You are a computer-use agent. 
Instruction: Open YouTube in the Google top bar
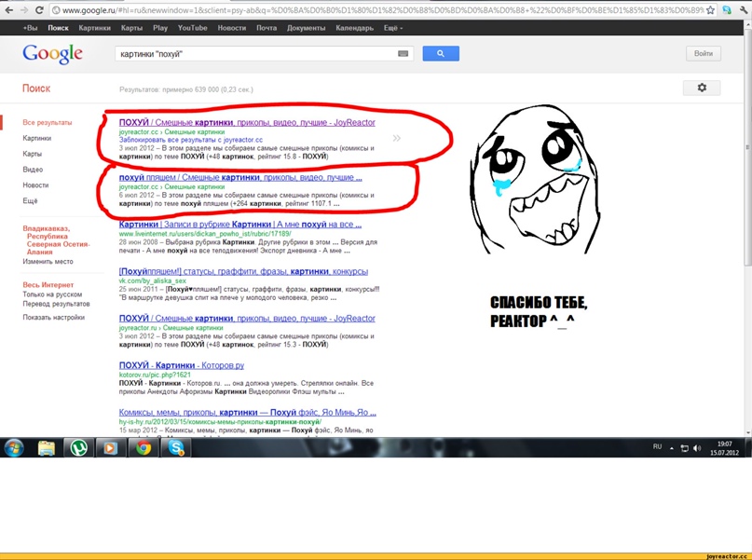(x=192, y=28)
